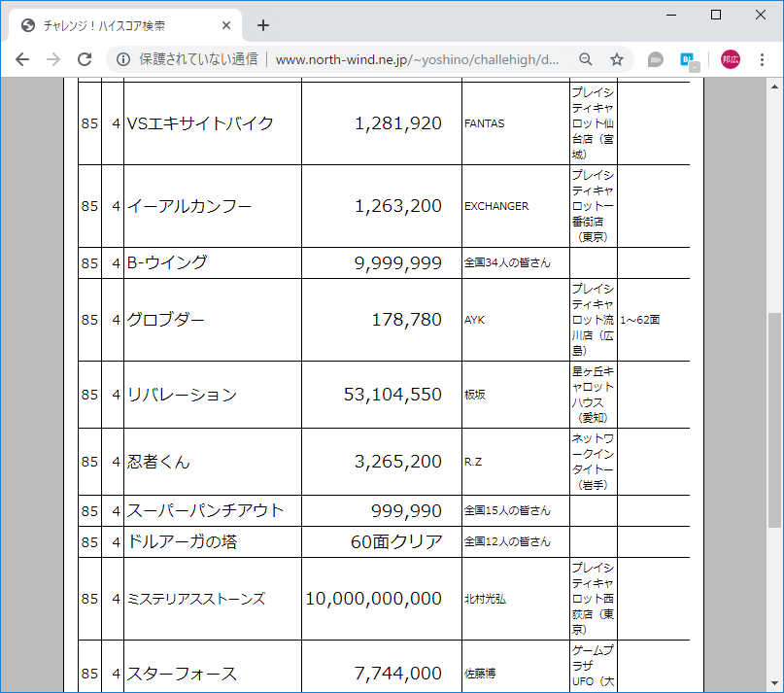Click the 保護されていない通信 warning label
This screenshot has width=784, height=693.
[x=189, y=59]
